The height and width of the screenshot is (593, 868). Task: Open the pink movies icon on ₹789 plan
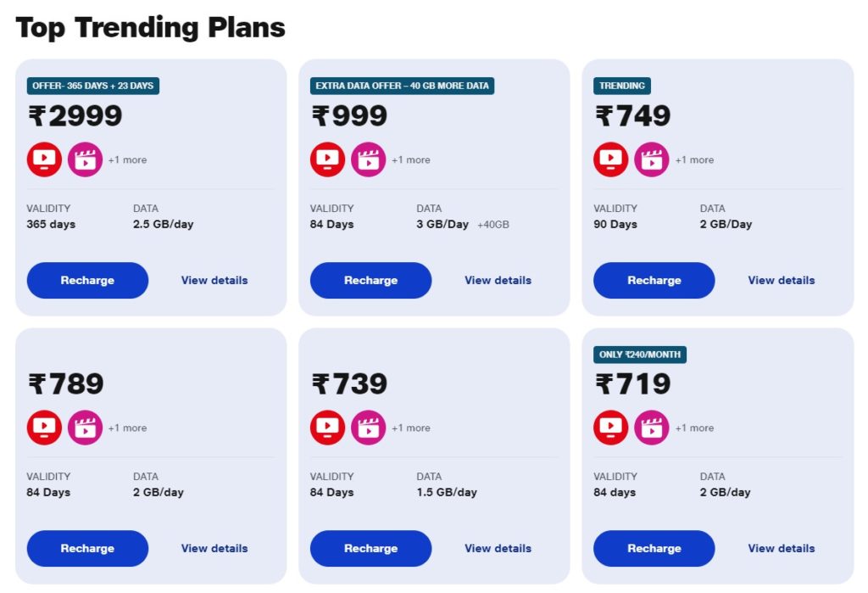[86, 428]
